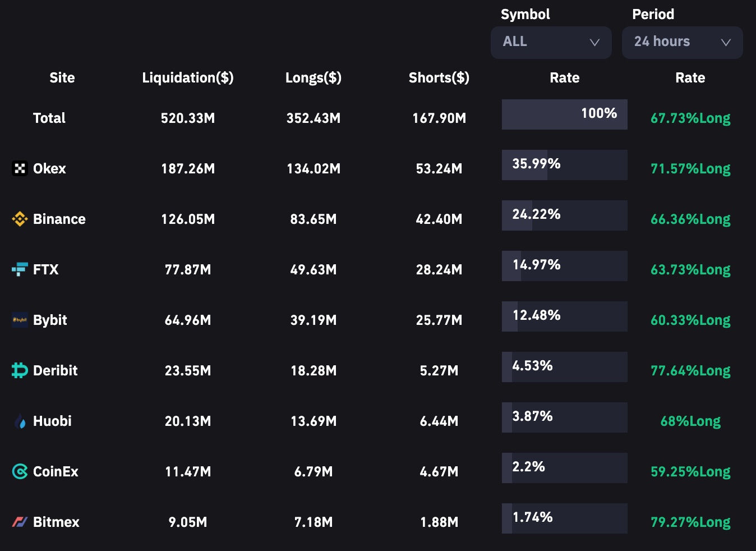Click the 66.36%Long Binance ratio
756x551 pixels.
(690, 219)
